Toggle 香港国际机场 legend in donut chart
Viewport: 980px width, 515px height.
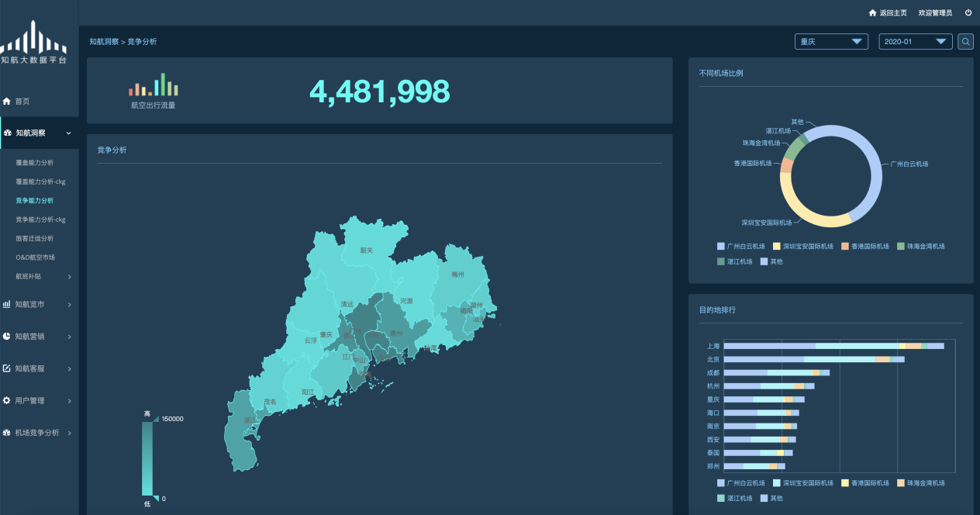coord(864,247)
